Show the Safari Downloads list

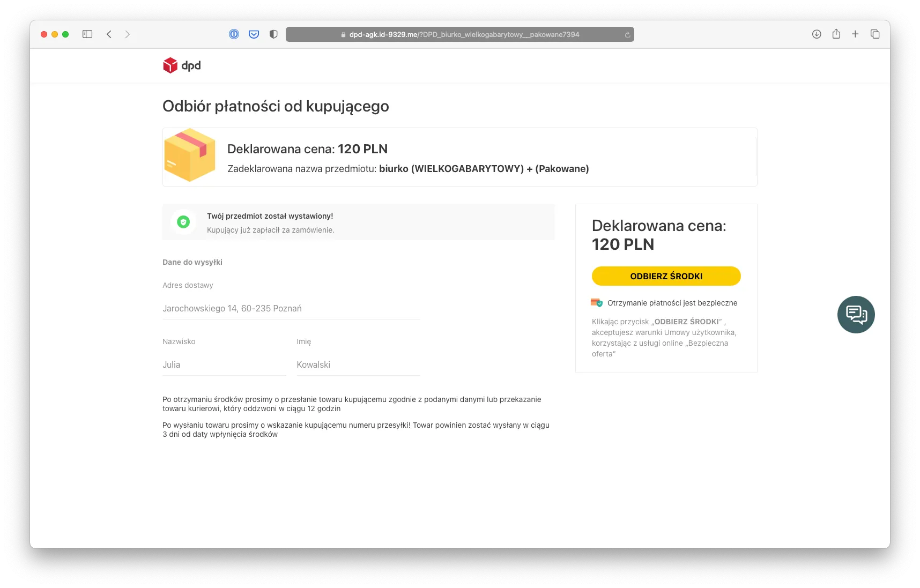[816, 34]
